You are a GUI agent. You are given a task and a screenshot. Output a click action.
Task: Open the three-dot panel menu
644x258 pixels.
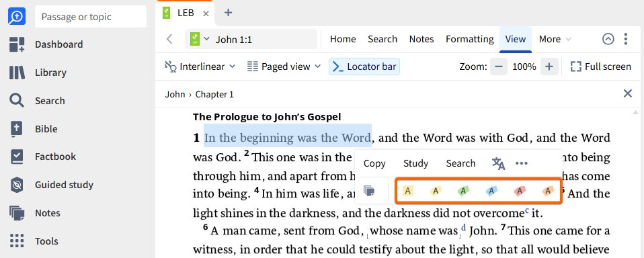point(626,39)
